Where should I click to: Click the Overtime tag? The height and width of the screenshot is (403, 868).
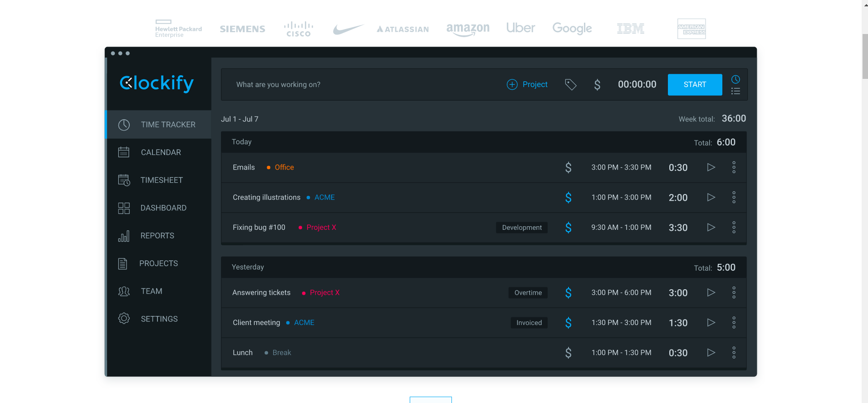coord(528,293)
